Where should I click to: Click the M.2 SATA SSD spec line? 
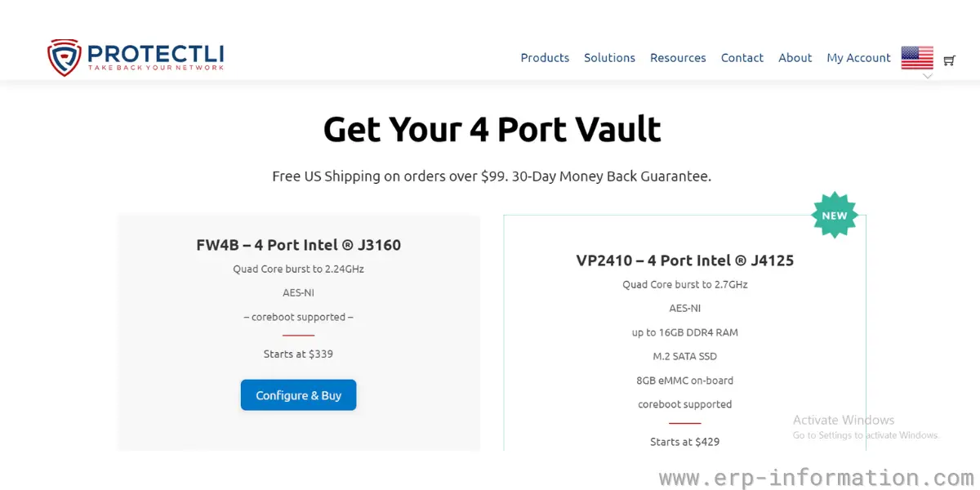coord(684,356)
